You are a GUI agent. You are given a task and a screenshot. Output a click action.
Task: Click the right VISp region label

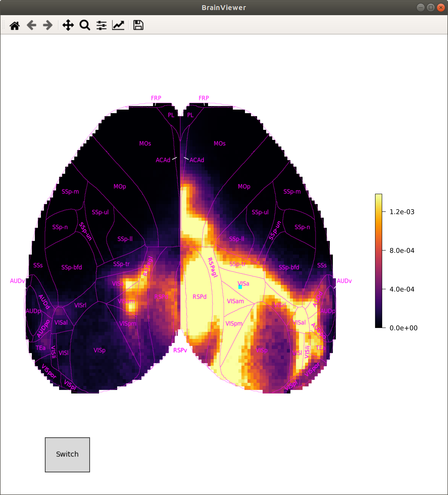tap(261, 350)
